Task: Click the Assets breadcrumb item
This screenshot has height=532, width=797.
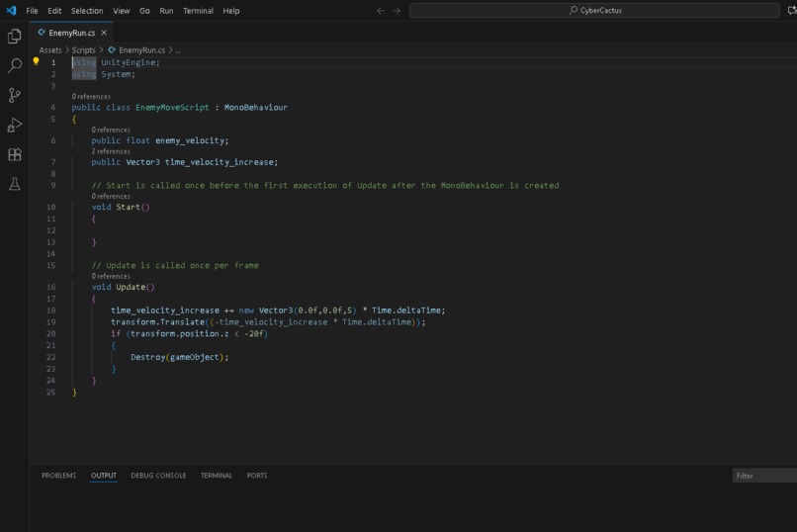Action: click(x=50, y=50)
